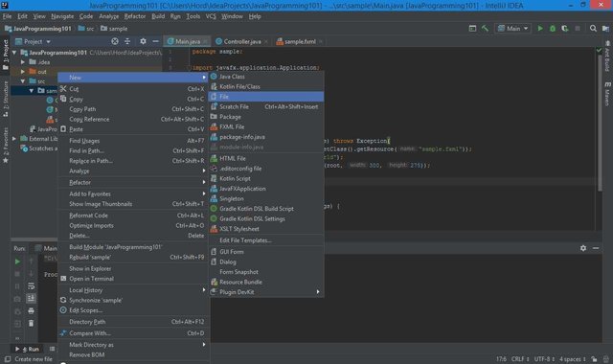Image resolution: width=613 pixels, height=364 pixels.
Task: Click the trash Clear All icon in Run panel
Action: (x=31, y=324)
